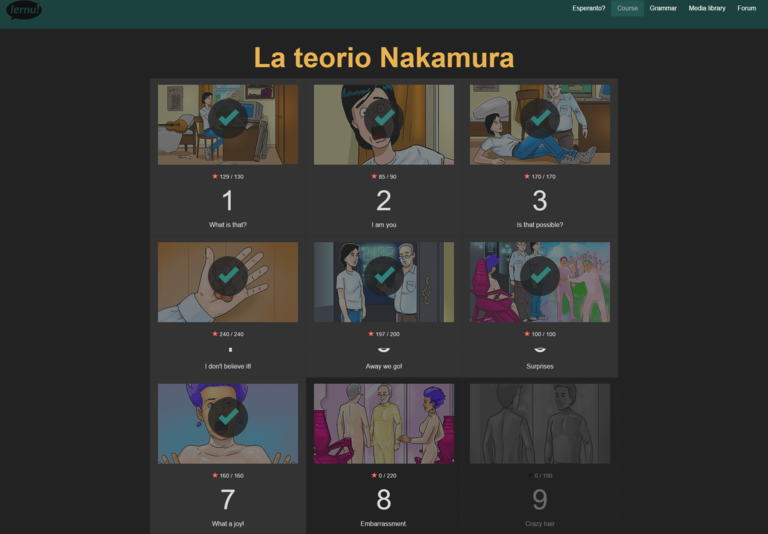The height and width of the screenshot is (534, 768).
Task: Go to the Forum page
Action: (746, 8)
